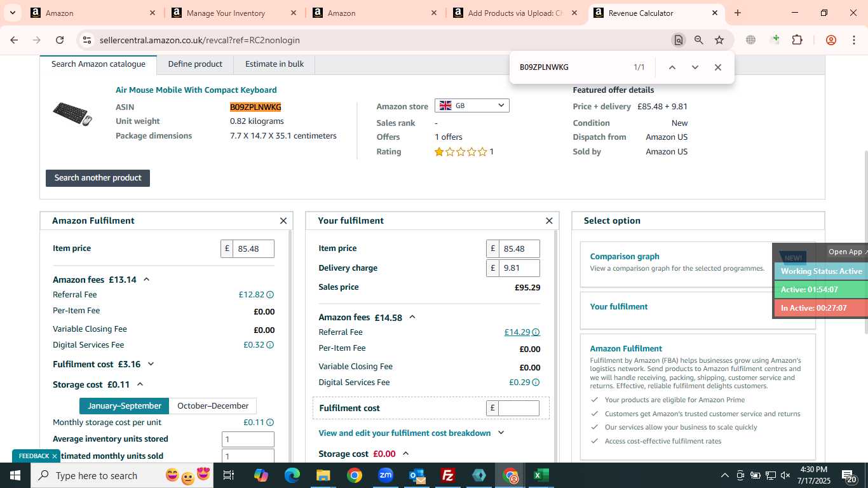Screen dimensions: 868x488
Task: Go to the previous find result
Action: point(672,67)
